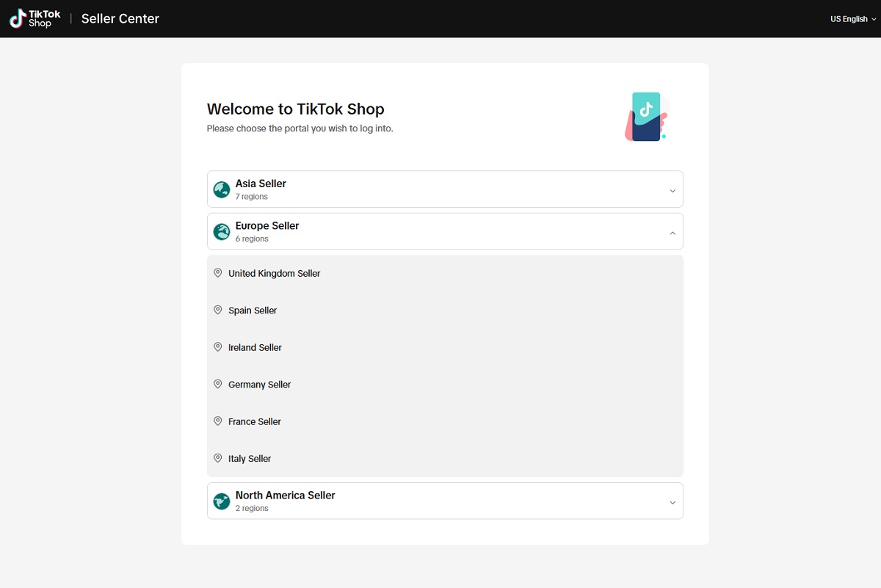The height and width of the screenshot is (588, 881).
Task: Select France Seller portal
Action: [445, 421]
